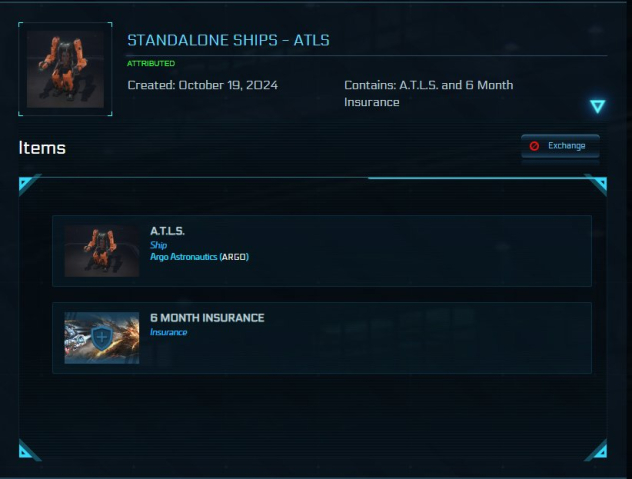Click the green ATTRIBUTED status label
Screen dimensions: 632x479
[x=151, y=63]
